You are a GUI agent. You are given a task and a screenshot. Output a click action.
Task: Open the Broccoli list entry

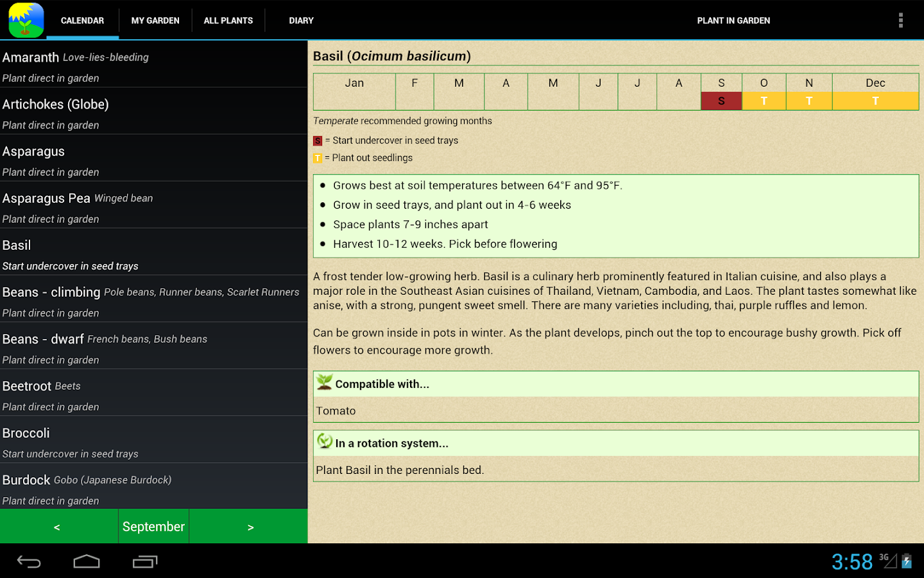154,439
